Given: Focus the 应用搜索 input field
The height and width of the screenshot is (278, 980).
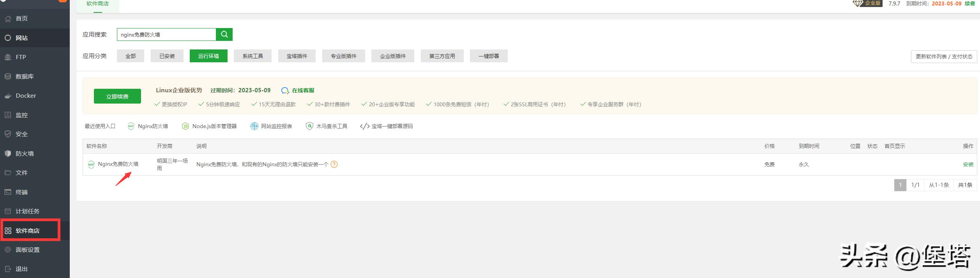Looking at the screenshot, I should [166, 34].
